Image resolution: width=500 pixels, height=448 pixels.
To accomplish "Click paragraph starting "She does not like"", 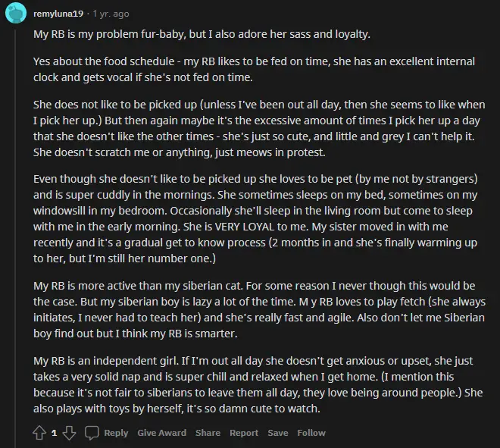I will click(x=259, y=128).
